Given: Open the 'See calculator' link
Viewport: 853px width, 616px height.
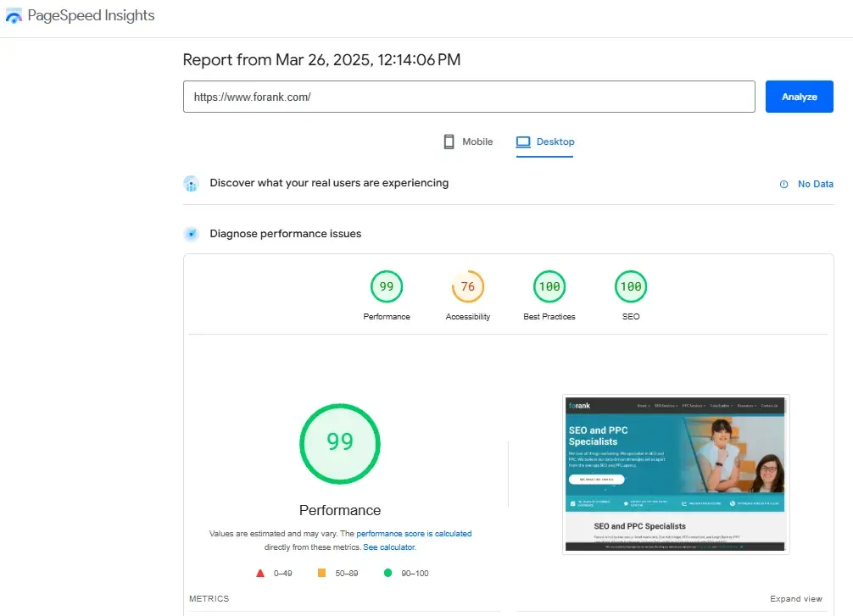Looking at the screenshot, I should tap(389, 547).
